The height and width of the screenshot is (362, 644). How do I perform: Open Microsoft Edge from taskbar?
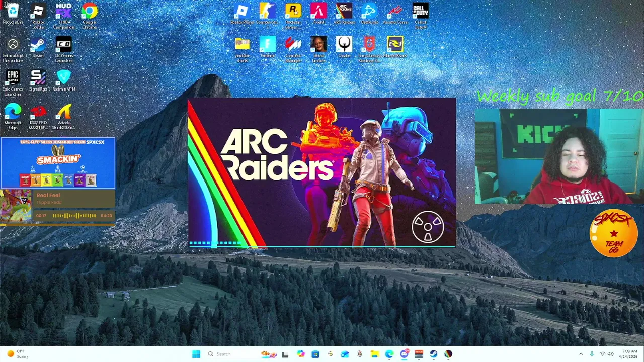pyautogui.click(x=389, y=354)
